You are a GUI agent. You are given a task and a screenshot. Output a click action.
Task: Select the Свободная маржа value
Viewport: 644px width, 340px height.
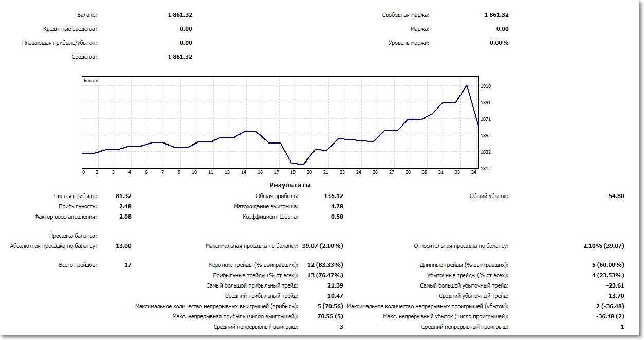[496, 15]
